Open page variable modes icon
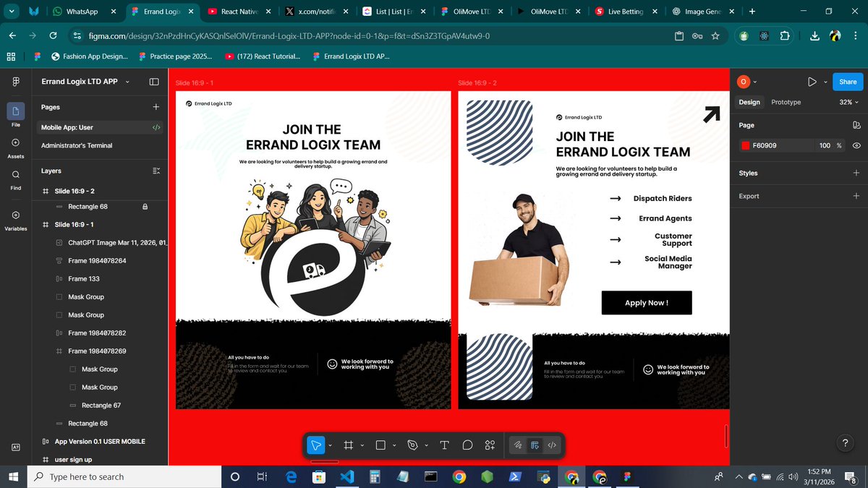 (x=856, y=125)
